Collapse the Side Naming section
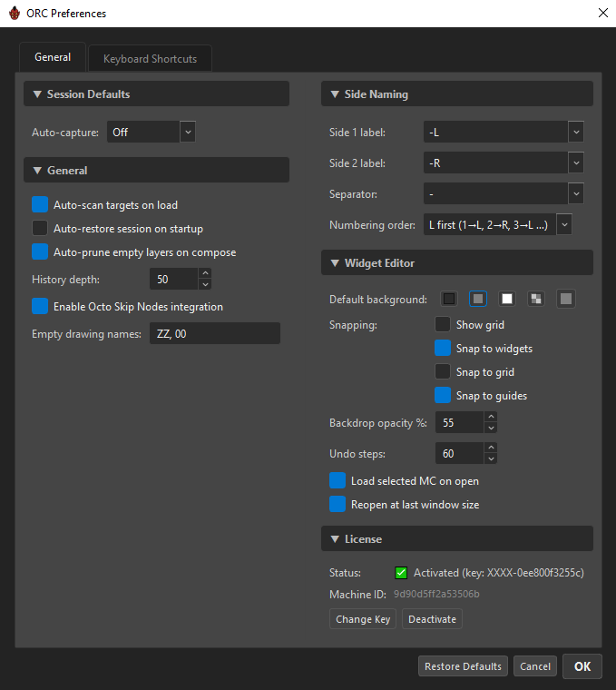Viewport: 616px width, 690px height. (457, 94)
